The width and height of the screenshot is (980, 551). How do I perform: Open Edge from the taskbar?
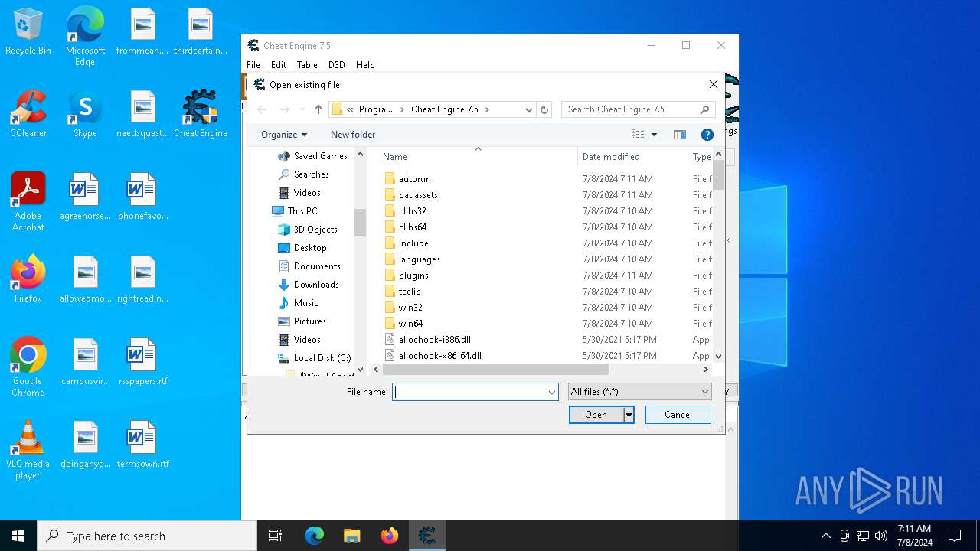(315, 536)
